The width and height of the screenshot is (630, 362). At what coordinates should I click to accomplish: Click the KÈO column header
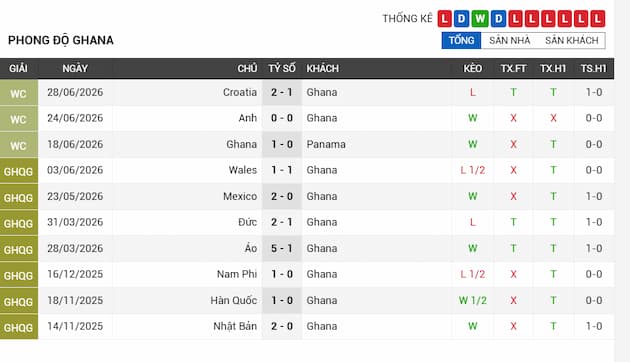coord(472,68)
